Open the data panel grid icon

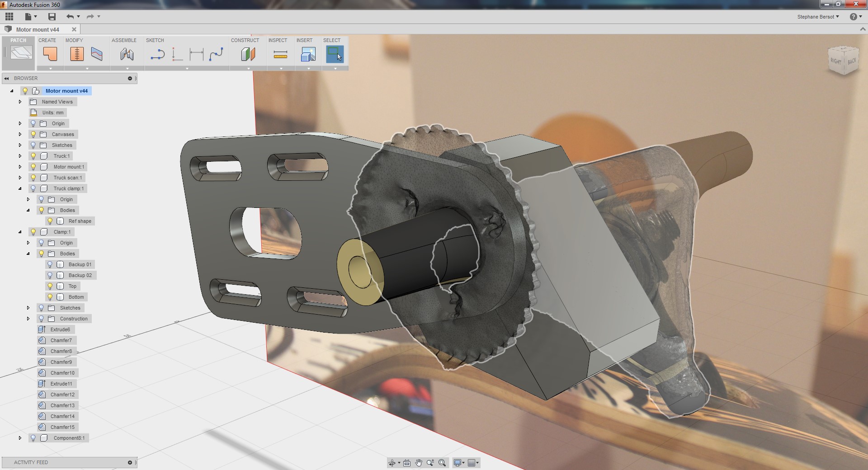click(x=9, y=17)
